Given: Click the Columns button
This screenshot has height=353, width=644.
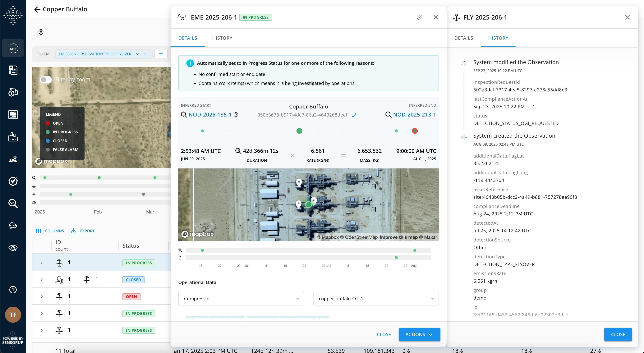Looking at the screenshot, I should point(50,231).
